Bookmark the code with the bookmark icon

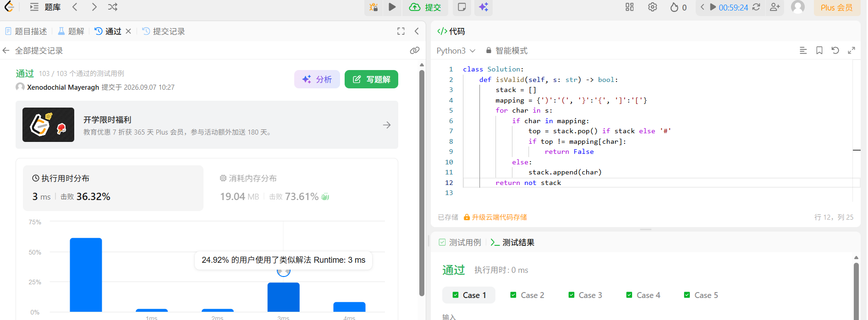click(x=819, y=50)
